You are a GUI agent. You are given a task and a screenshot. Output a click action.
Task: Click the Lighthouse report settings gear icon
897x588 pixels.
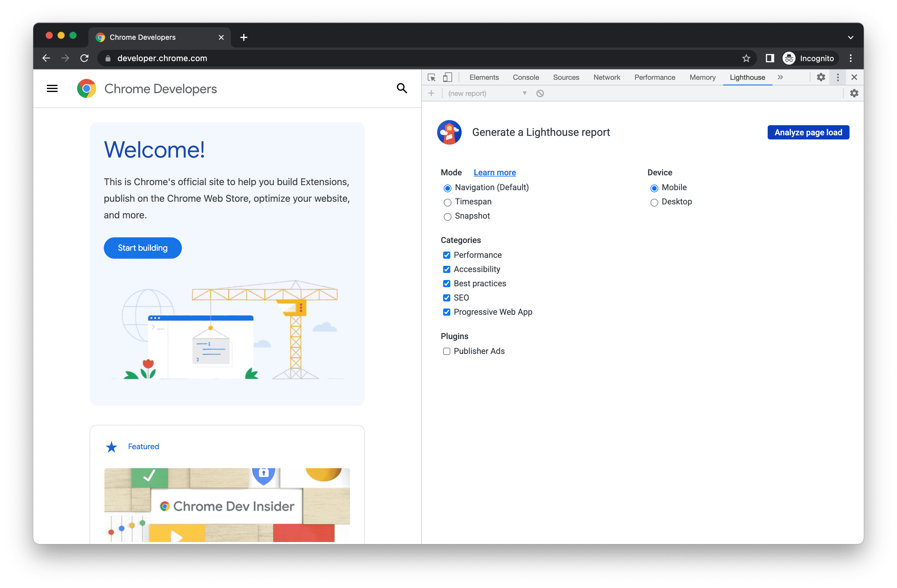tap(854, 93)
